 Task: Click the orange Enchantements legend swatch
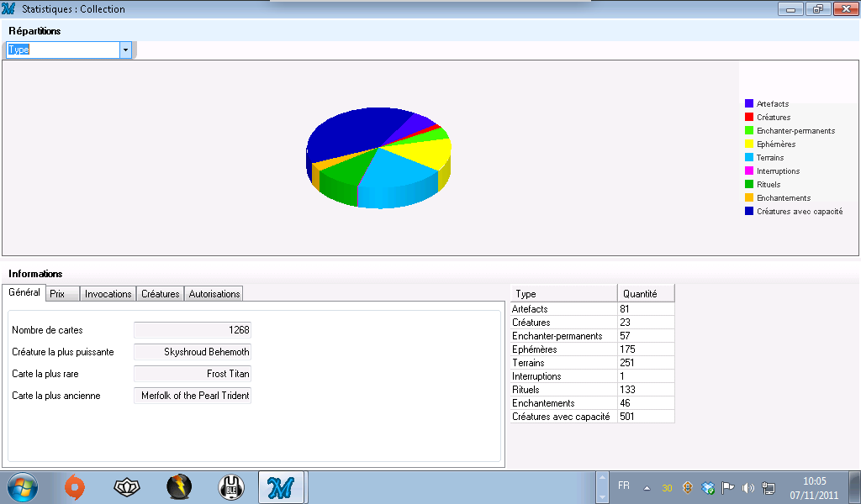[749, 197]
